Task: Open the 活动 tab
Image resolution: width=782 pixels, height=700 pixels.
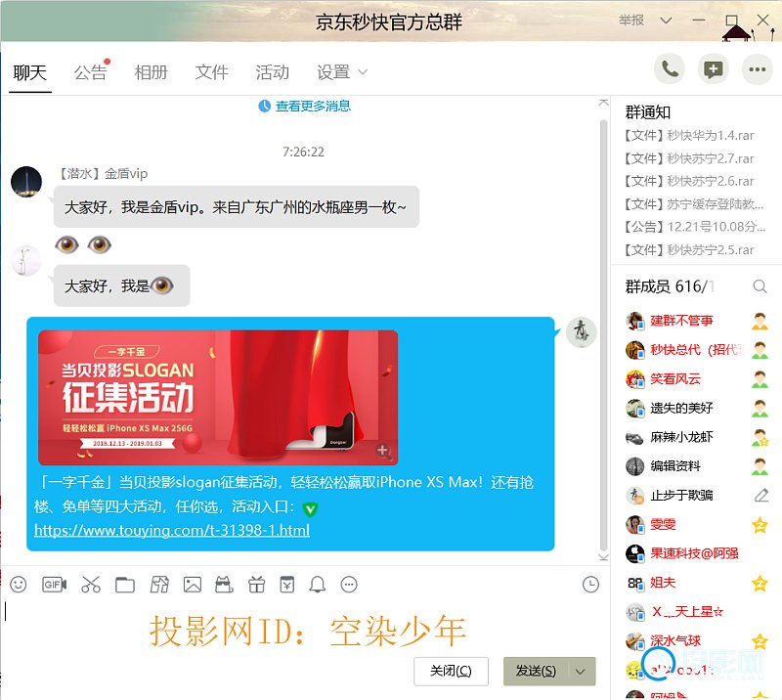Action: pyautogui.click(x=273, y=73)
